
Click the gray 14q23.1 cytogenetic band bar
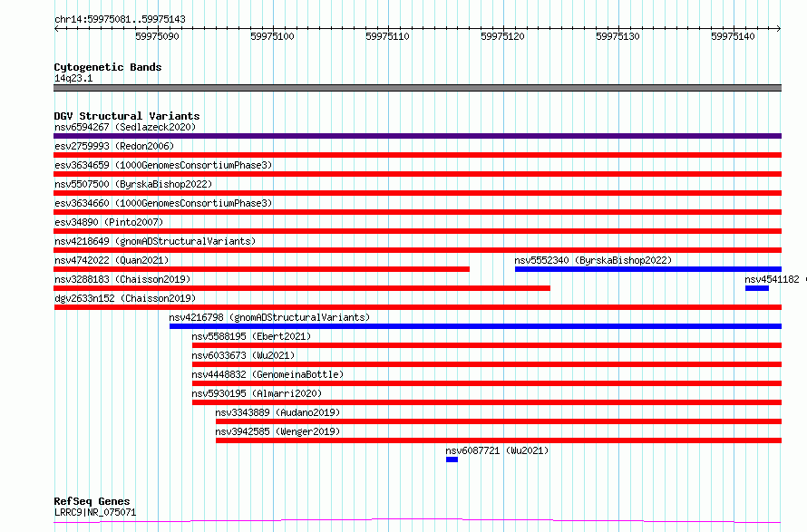tap(417, 88)
